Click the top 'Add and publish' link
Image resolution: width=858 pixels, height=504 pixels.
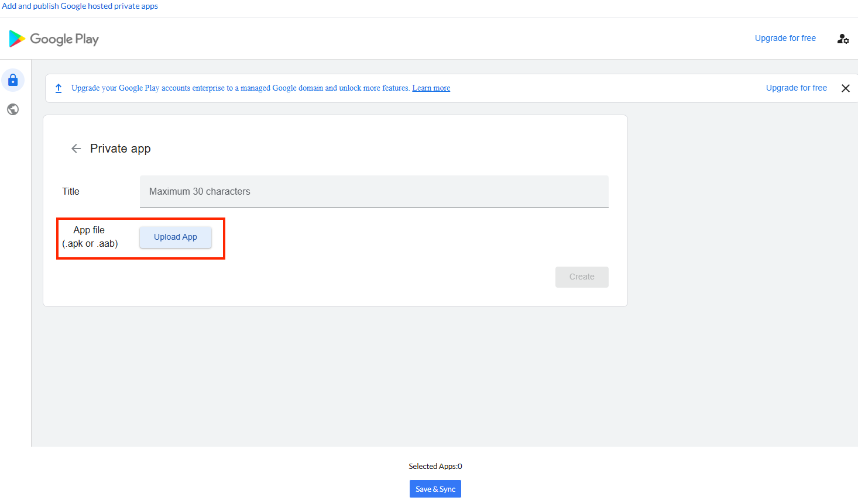point(80,6)
